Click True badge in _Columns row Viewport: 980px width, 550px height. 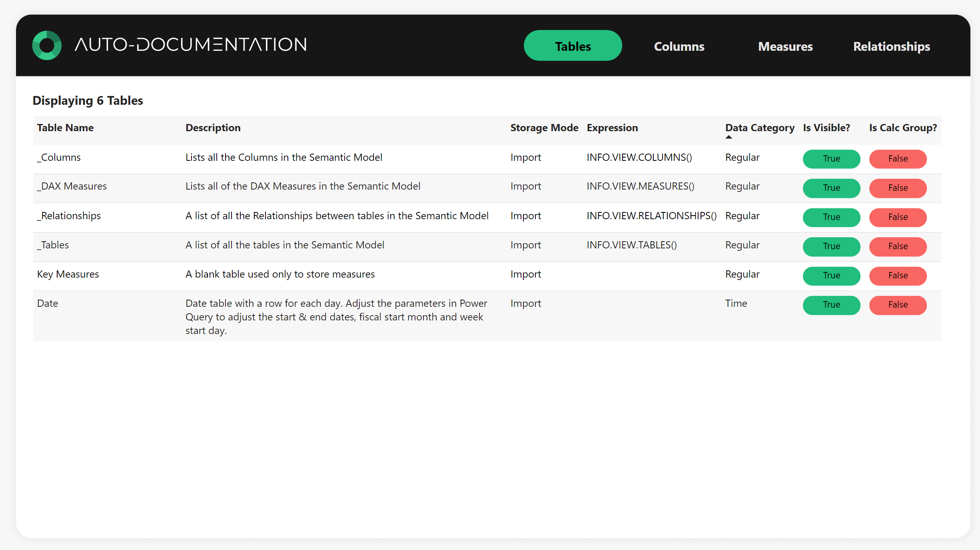(x=831, y=159)
